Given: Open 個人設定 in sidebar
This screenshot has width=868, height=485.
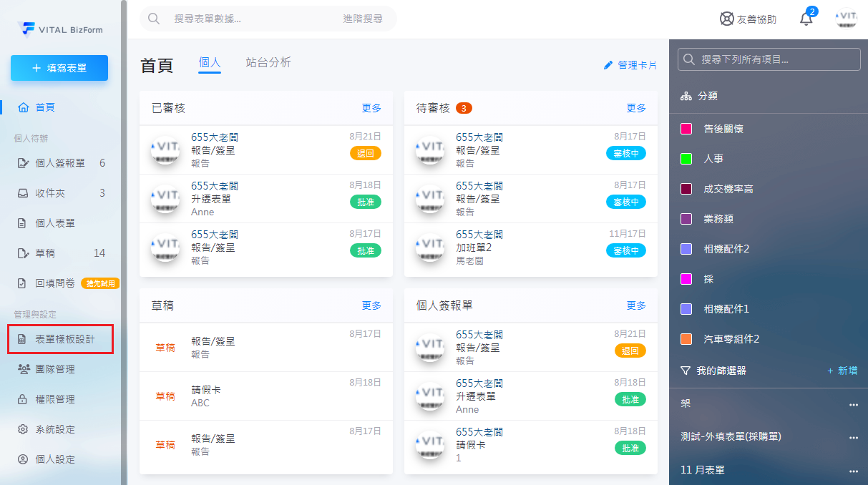Looking at the screenshot, I should point(55,459).
